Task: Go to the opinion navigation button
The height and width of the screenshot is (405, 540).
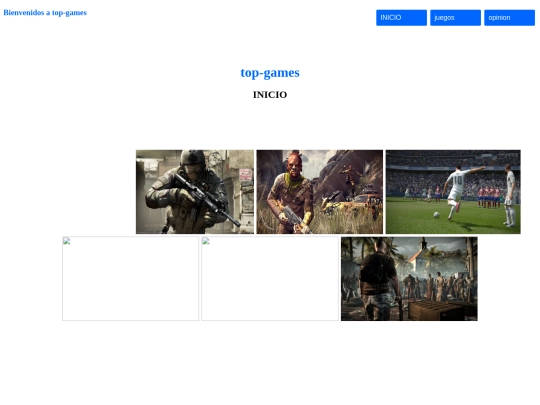Action: (x=509, y=18)
